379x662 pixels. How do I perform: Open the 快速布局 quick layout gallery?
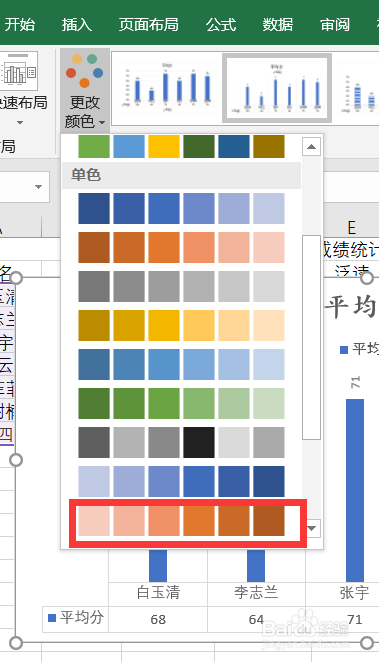pyautogui.click(x=20, y=89)
